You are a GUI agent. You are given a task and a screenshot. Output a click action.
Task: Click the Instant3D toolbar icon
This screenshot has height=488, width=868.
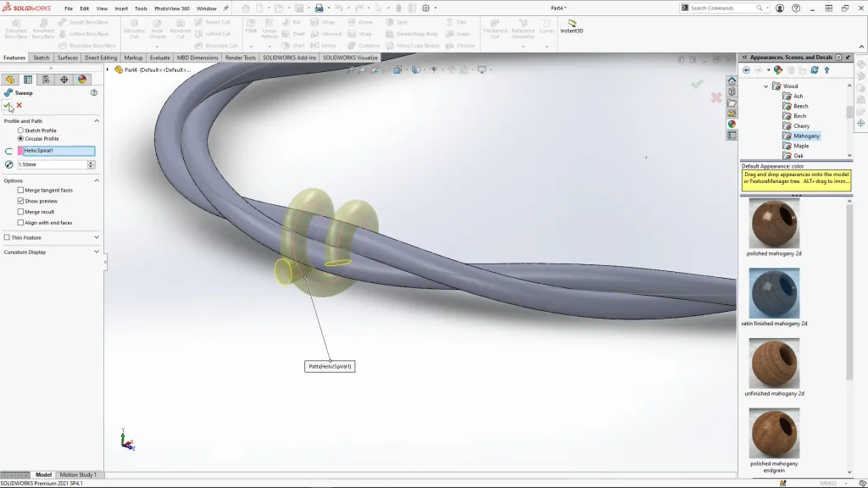572,25
